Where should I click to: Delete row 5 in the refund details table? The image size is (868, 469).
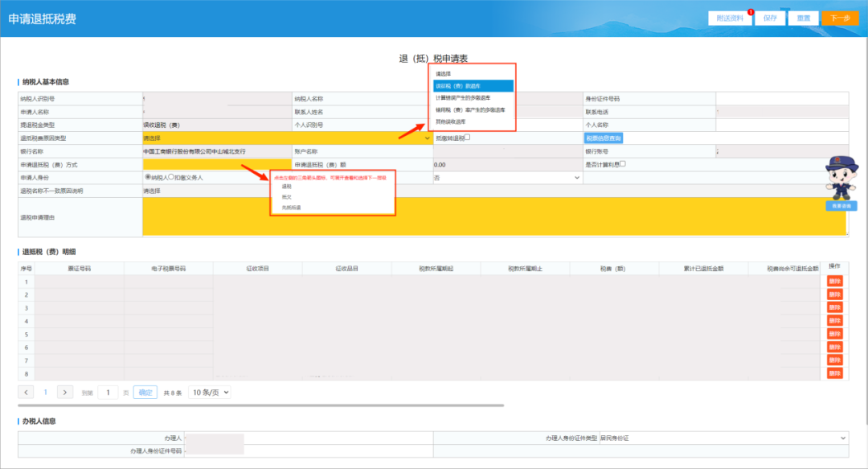pos(835,334)
